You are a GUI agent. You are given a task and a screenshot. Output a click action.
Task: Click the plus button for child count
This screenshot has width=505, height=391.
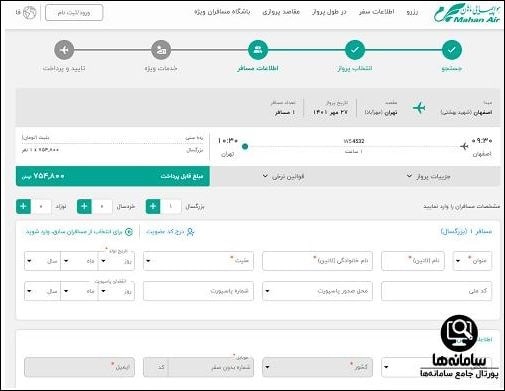tap(84, 206)
